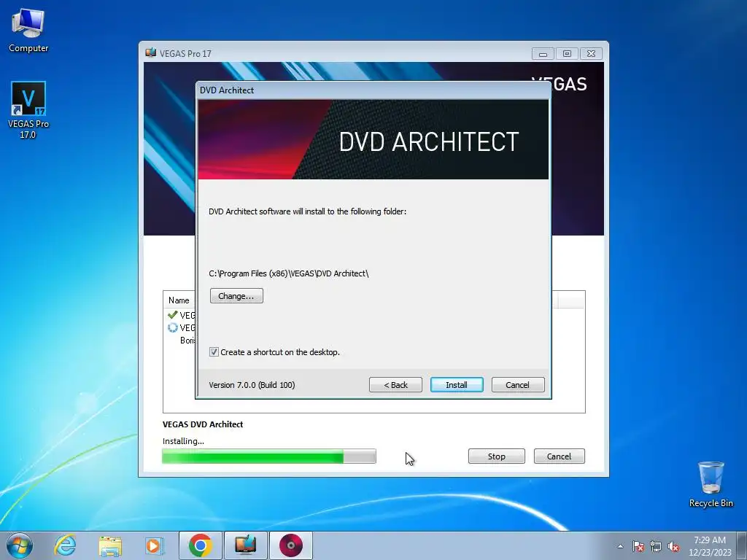Screen dimensions: 747x560
Task: Open the Windows Start menu
Action: tap(19, 545)
